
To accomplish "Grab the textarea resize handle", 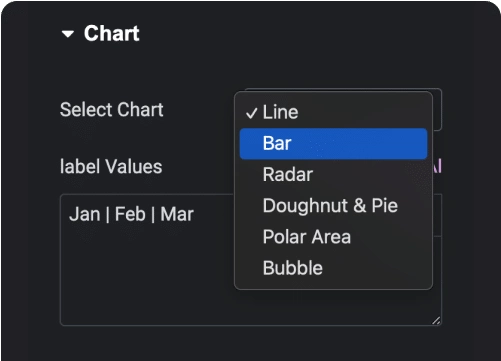I will pos(436,320).
